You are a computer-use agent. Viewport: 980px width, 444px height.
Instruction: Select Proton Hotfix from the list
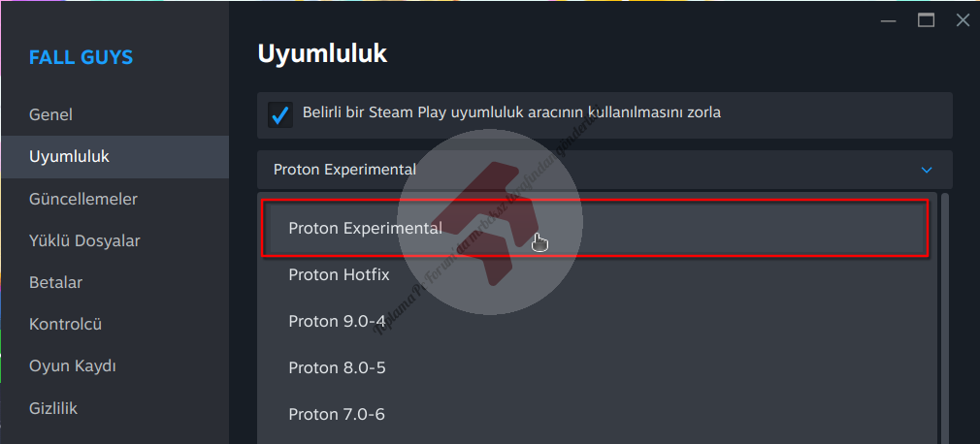tap(339, 274)
